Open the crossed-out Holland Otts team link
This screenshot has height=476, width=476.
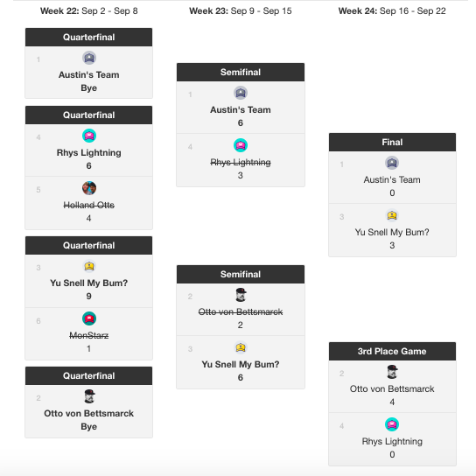[89, 206]
